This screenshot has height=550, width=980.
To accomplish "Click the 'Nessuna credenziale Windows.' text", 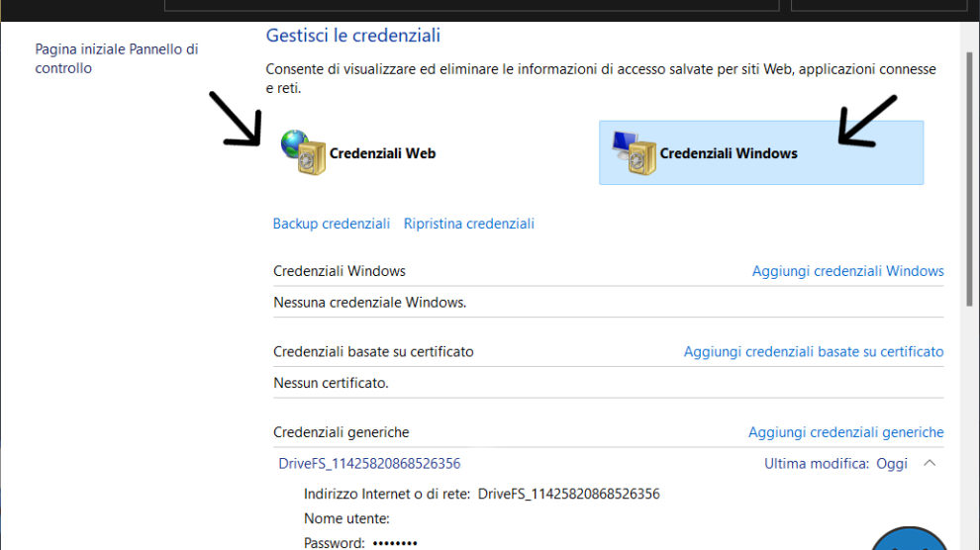I will pyautogui.click(x=370, y=302).
